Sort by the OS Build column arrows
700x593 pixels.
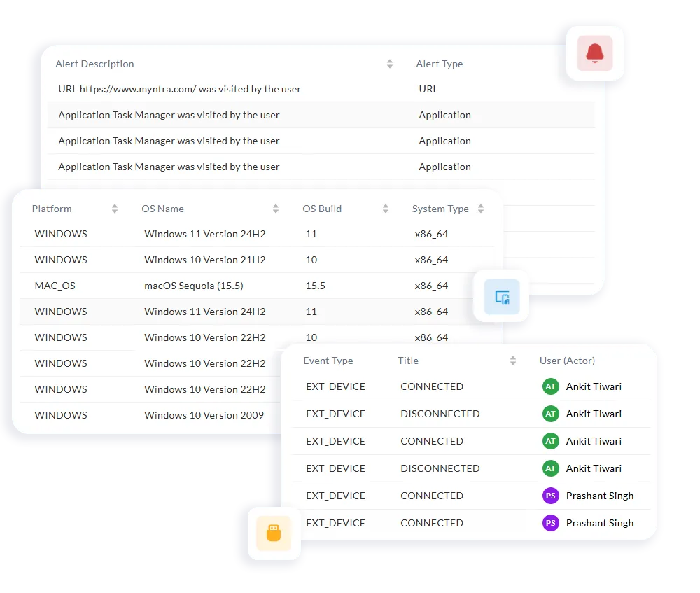[386, 209]
